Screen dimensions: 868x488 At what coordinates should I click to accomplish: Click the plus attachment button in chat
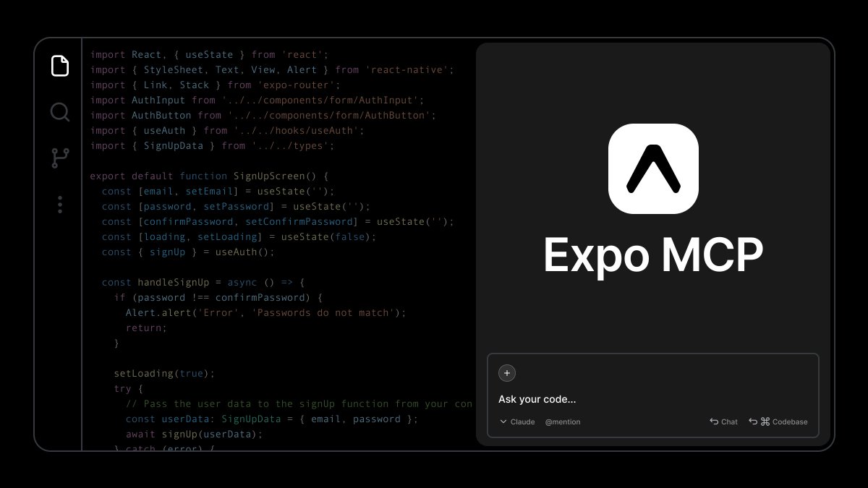507,373
